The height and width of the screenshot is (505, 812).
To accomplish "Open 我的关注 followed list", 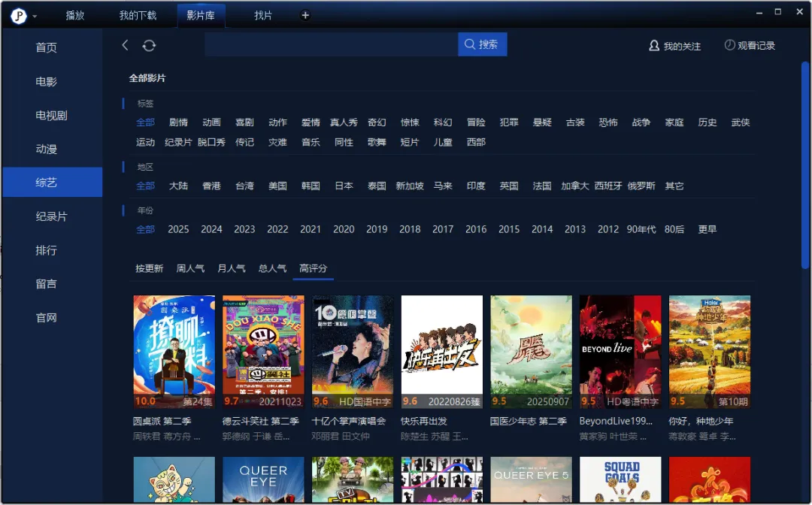I will [674, 46].
